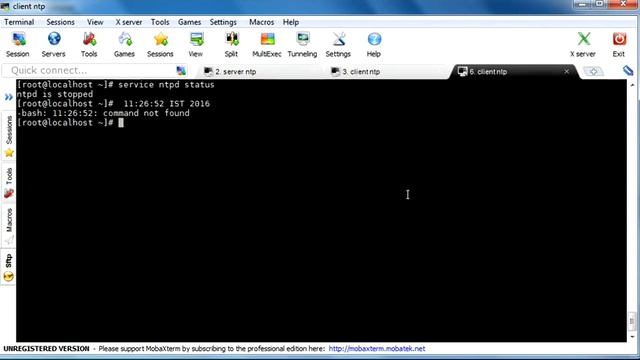Open the Settings toolbar icon

coord(338,44)
